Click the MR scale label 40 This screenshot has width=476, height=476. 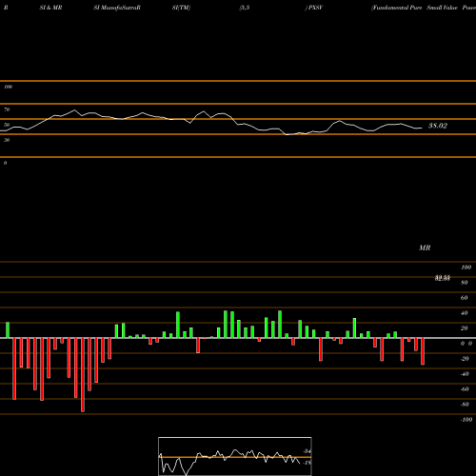tap(464, 313)
